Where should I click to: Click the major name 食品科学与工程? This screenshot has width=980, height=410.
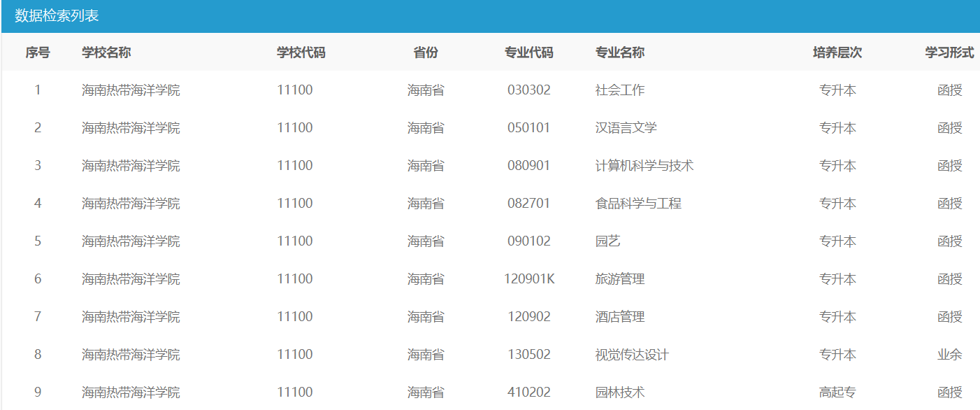(638, 204)
